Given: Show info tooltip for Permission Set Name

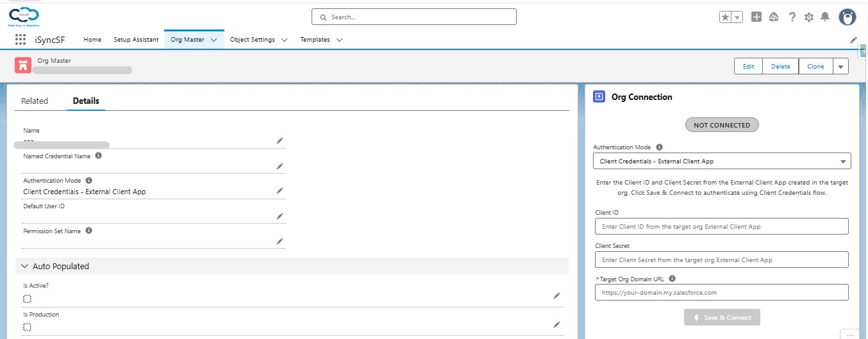Looking at the screenshot, I should pyautogui.click(x=88, y=231).
